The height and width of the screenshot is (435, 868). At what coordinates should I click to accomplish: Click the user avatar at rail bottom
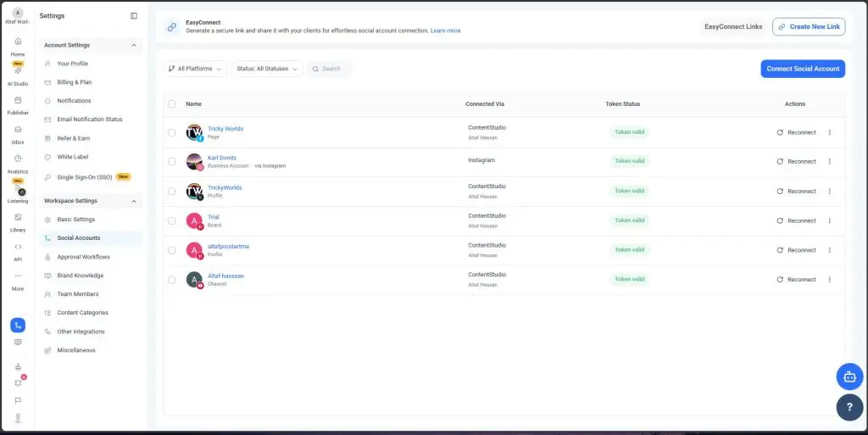tap(18, 418)
